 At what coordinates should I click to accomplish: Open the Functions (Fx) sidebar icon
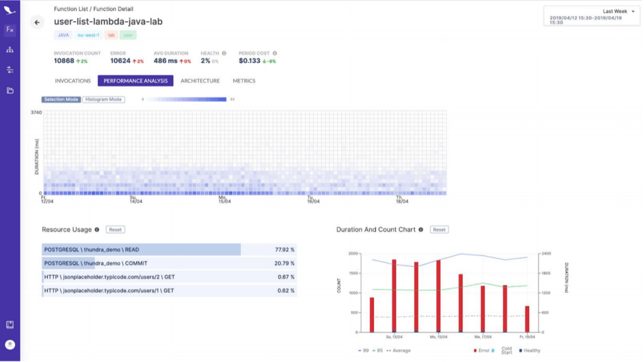pyautogui.click(x=9, y=30)
